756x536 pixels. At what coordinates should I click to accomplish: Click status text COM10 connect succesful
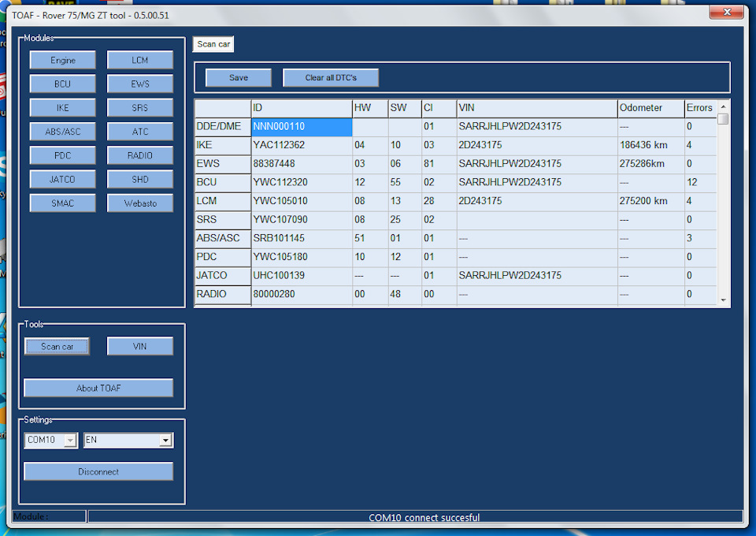(x=424, y=518)
